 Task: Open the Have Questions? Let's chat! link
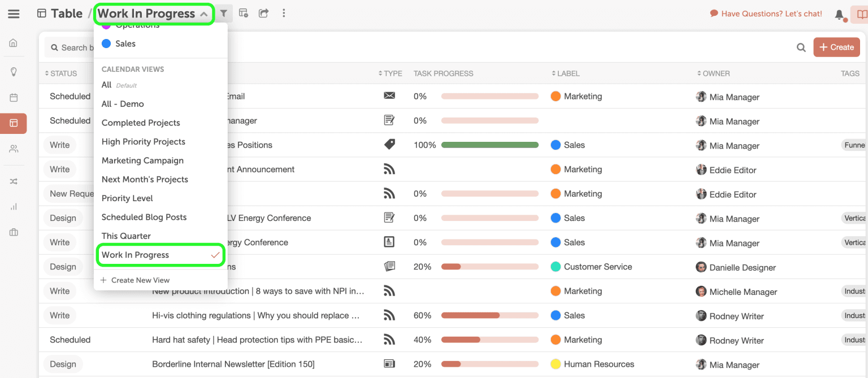(x=766, y=14)
